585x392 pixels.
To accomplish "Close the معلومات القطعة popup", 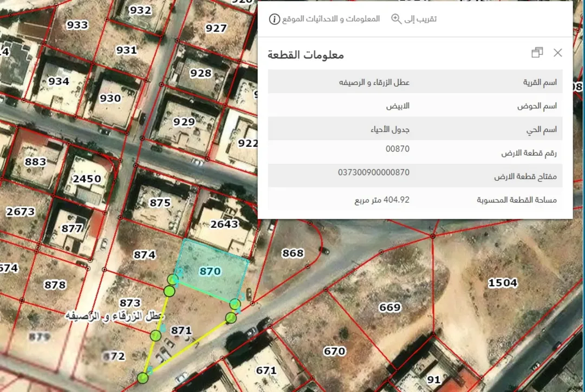I will 558,53.
